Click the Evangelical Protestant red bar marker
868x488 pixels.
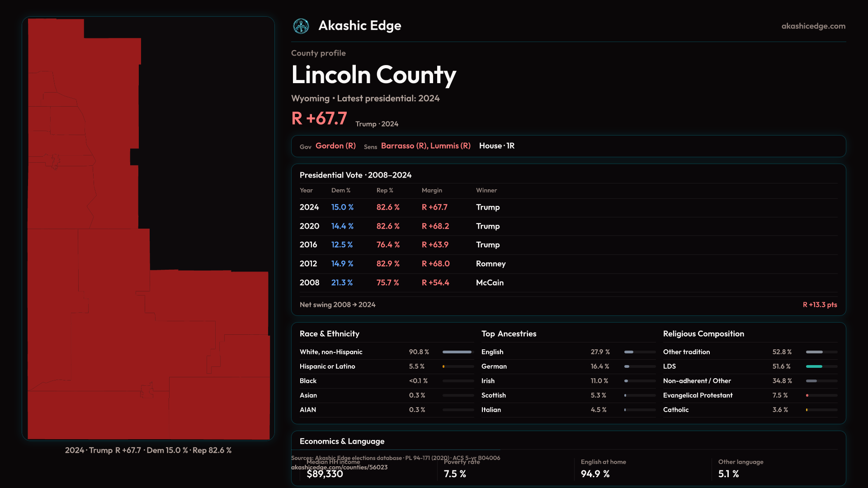(x=807, y=395)
